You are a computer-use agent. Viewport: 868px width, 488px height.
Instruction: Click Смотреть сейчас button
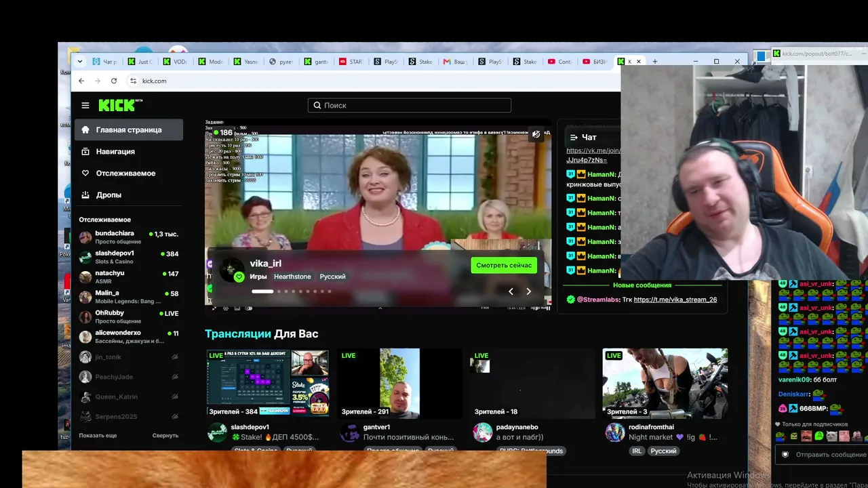[x=504, y=265]
